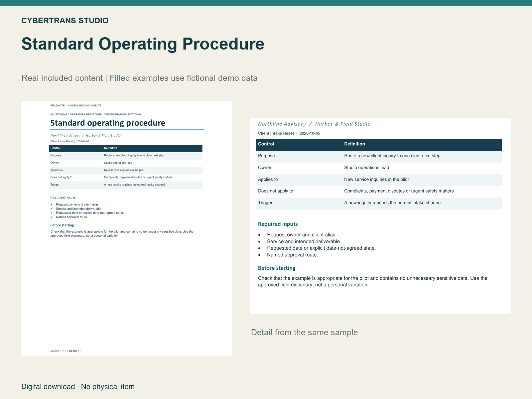Click the 'Detail from the same sample' caption
Viewport: 532px width, 399px height.
304,332
